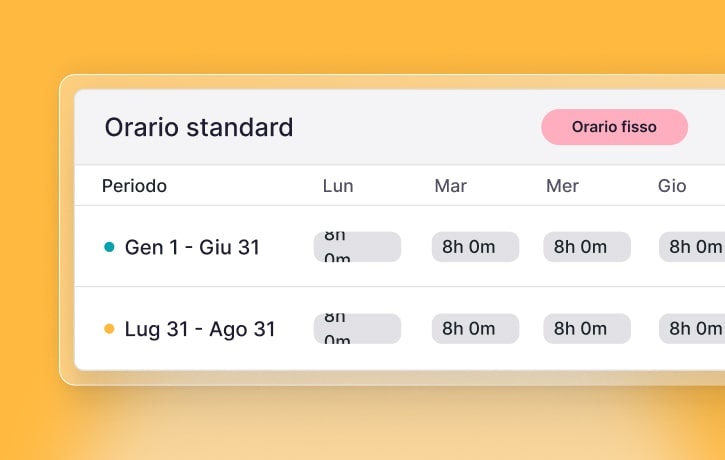
Task: Edit Wednesday hours for Lug 31 period
Action: click(587, 329)
